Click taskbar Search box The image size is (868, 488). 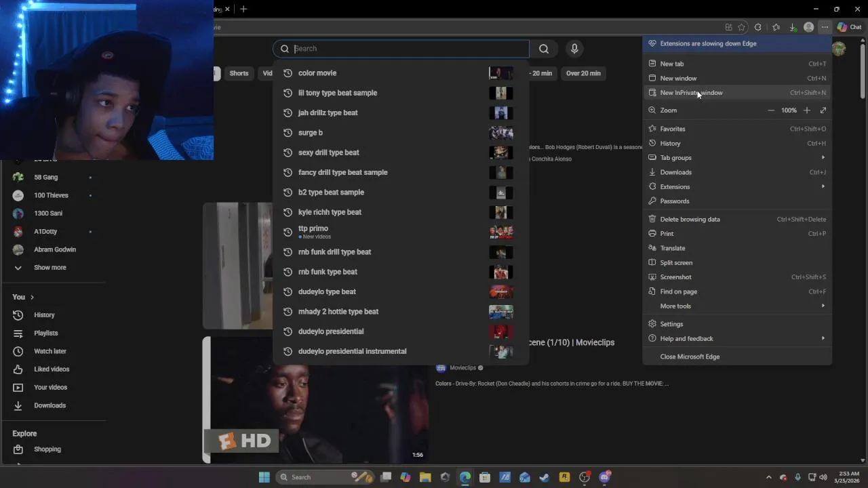324,477
